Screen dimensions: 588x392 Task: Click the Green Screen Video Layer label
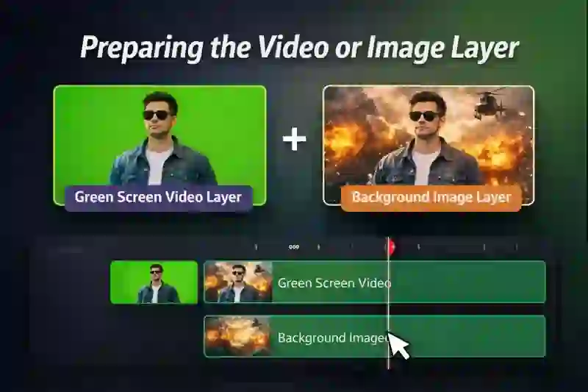click(158, 198)
